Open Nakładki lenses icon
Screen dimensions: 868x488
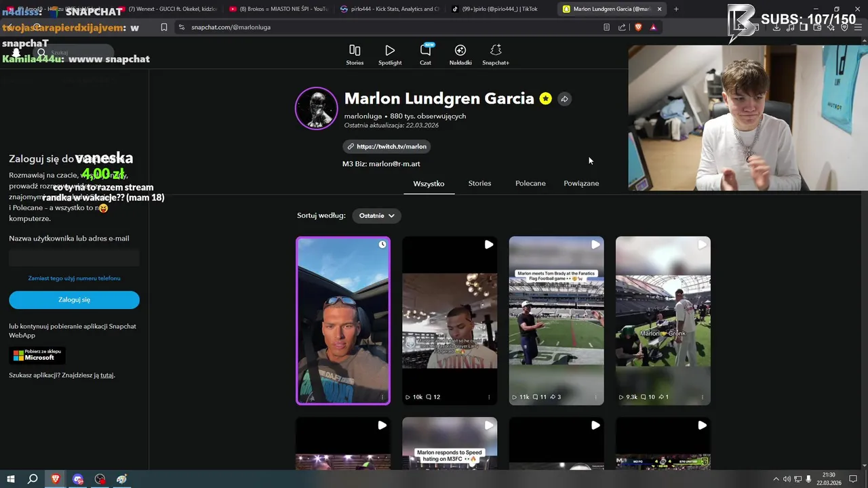pyautogui.click(x=460, y=54)
